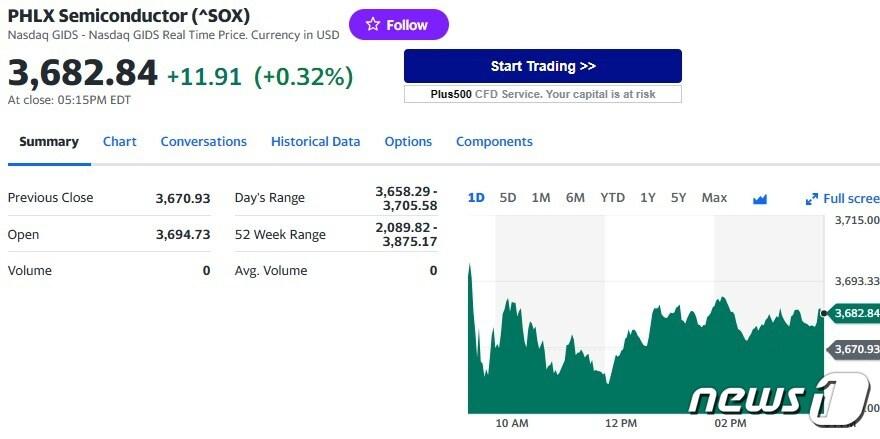
Task: Click the Full screen expand icon
Action: coord(812,199)
